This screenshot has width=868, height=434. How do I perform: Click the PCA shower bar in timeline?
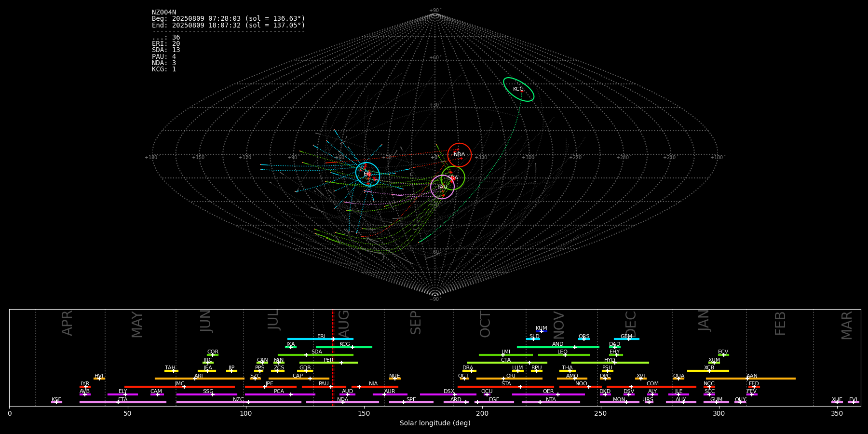[x=280, y=394]
